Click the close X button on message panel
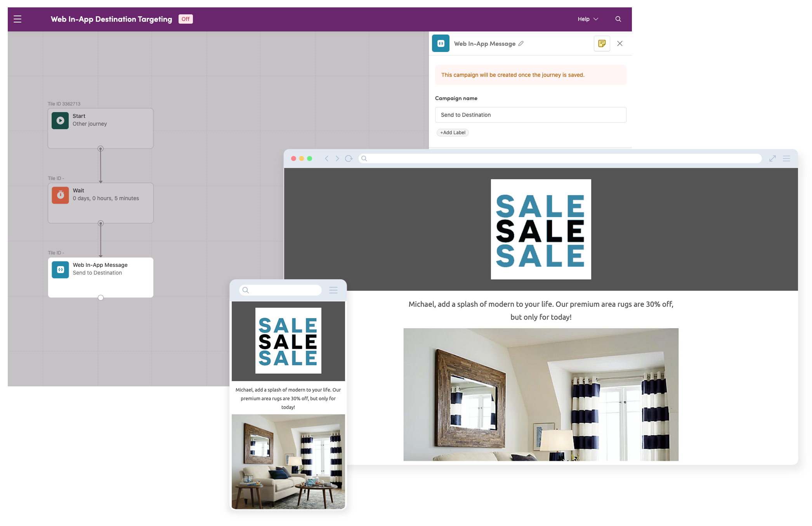The image size is (812, 526). point(619,43)
